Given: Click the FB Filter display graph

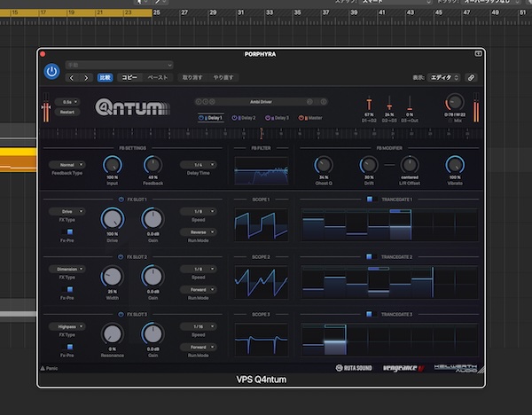Looking at the screenshot, I should [x=262, y=170].
